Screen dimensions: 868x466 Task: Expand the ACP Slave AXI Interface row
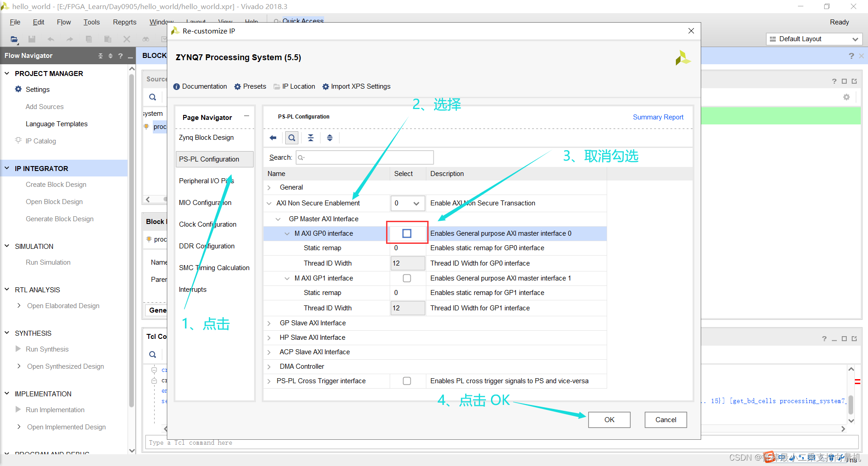coord(269,352)
